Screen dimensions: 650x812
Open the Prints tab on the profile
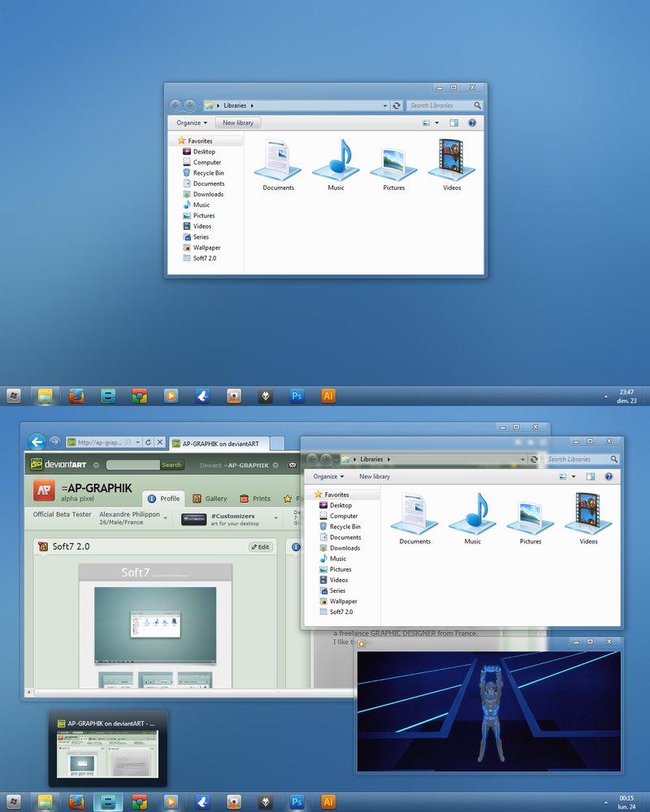coord(262,499)
